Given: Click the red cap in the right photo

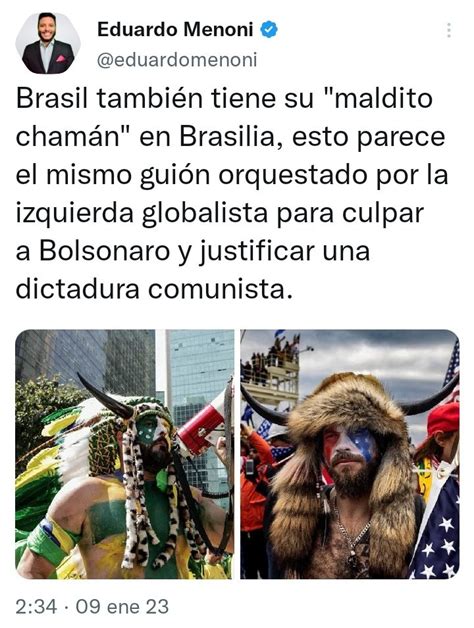Looking at the screenshot, I should (444, 419).
